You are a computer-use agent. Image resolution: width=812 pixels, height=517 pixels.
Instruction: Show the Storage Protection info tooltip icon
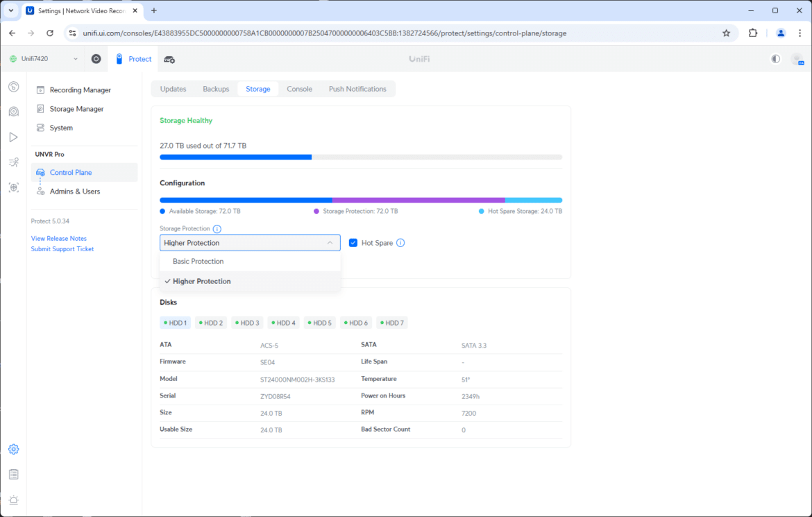tap(217, 229)
